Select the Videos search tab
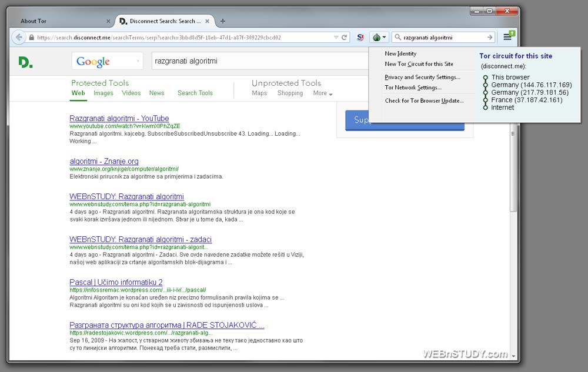 (x=131, y=93)
